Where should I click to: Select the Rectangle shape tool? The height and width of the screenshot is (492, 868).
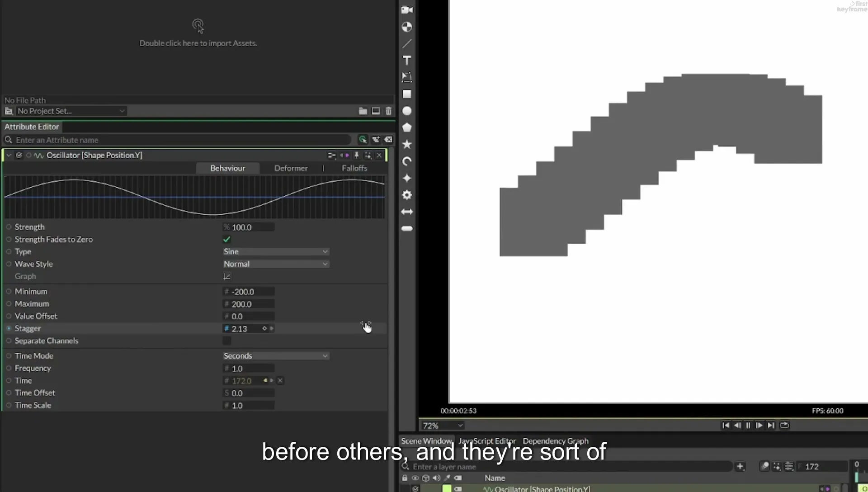407,94
